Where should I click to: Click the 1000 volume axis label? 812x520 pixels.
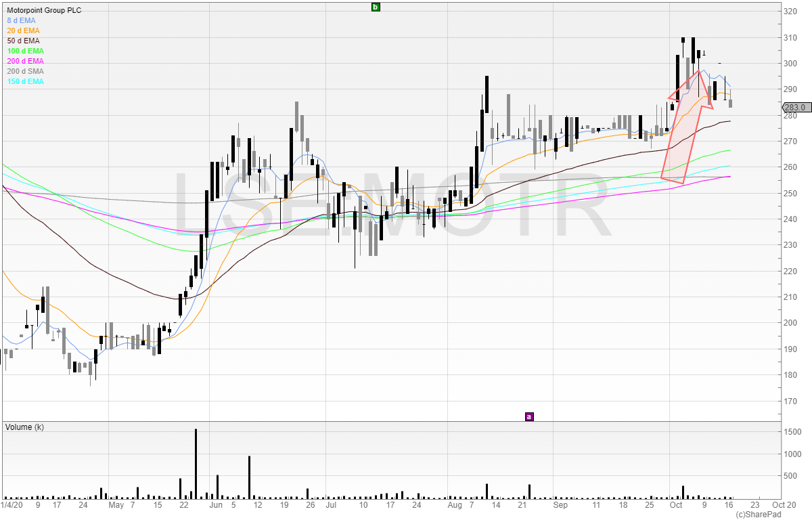tap(793, 454)
